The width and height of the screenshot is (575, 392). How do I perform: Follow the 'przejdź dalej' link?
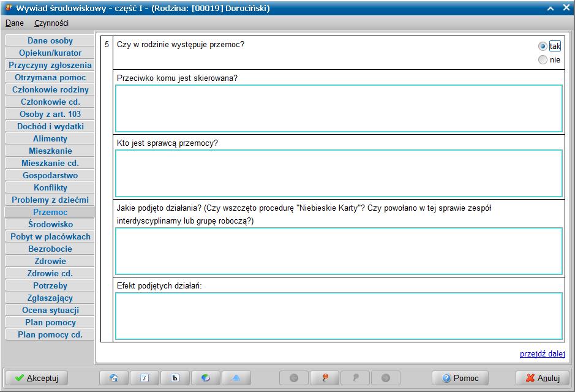click(543, 354)
